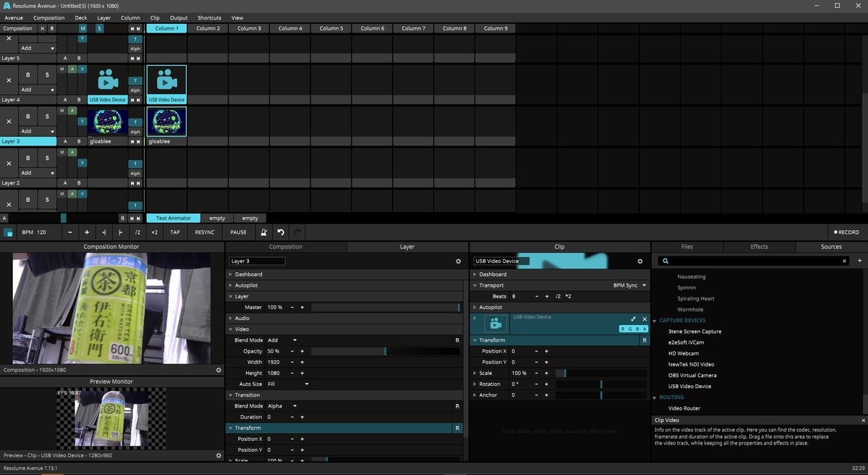This screenshot has width=868, height=475.
Task: Toggle Bypass B on Layer 2
Action: point(28,157)
